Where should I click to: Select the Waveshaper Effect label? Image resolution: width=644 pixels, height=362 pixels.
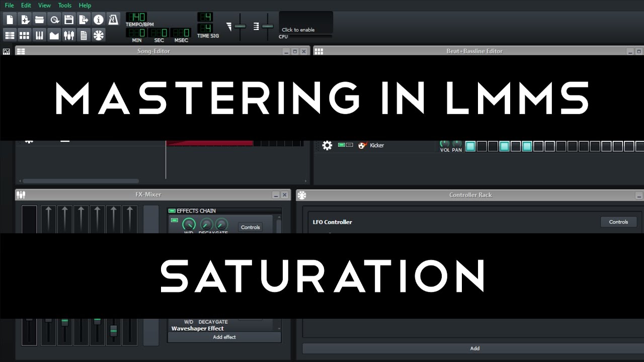click(x=197, y=328)
